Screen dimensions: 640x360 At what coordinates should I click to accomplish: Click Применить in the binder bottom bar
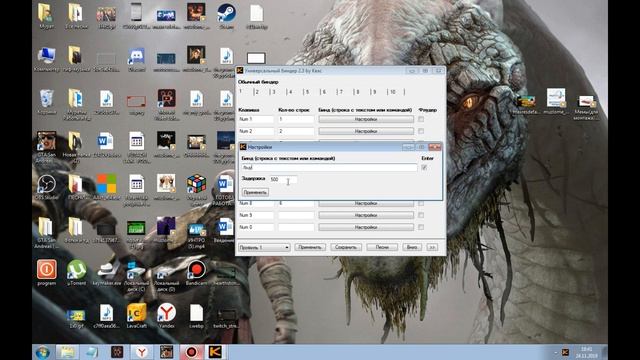(x=310, y=247)
